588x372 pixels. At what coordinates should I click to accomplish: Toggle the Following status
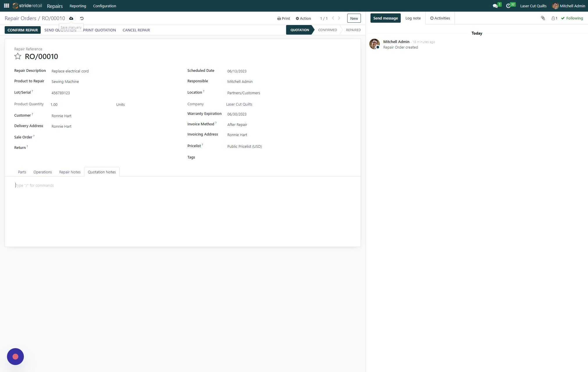tap(572, 18)
